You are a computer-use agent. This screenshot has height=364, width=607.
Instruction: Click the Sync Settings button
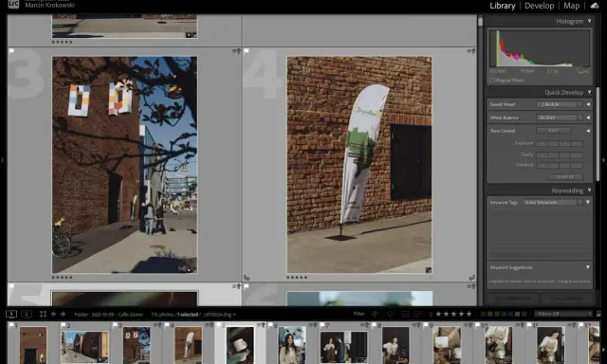tap(567, 299)
